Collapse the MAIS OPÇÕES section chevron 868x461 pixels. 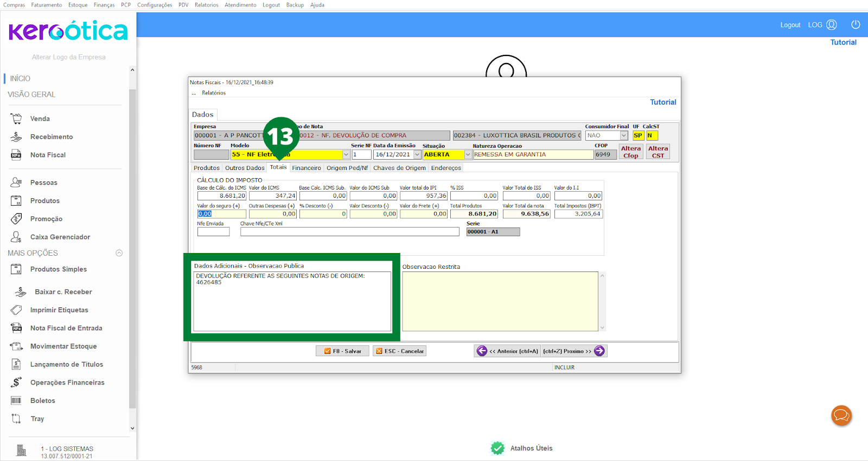119,253
